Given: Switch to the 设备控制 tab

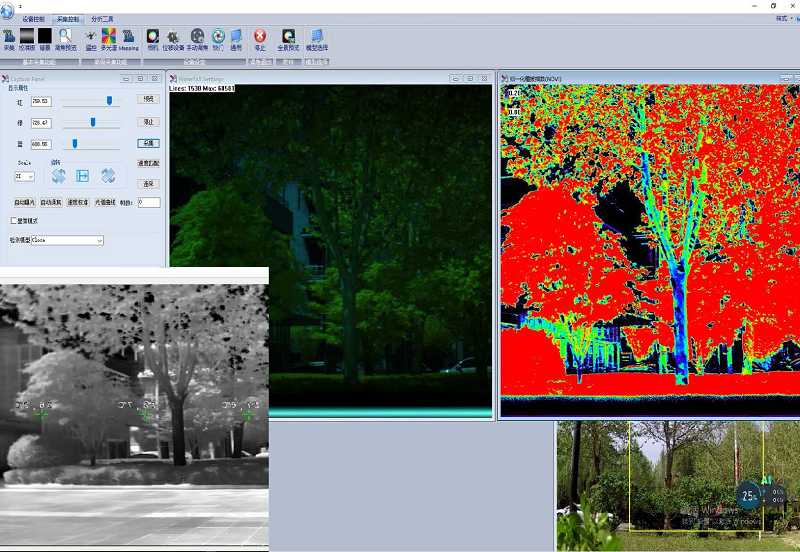Looking at the screenshot, I should 33,18.
